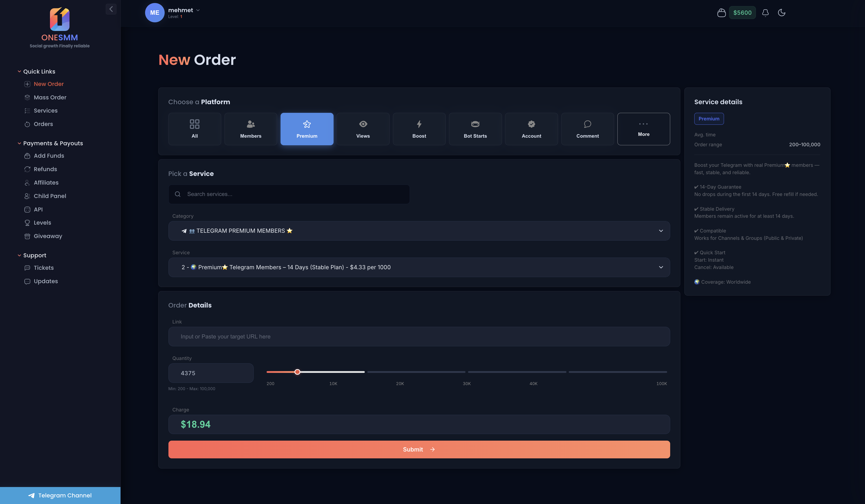Click the Child Panel users icon
The image size is (865, 504).
point(27,196)
